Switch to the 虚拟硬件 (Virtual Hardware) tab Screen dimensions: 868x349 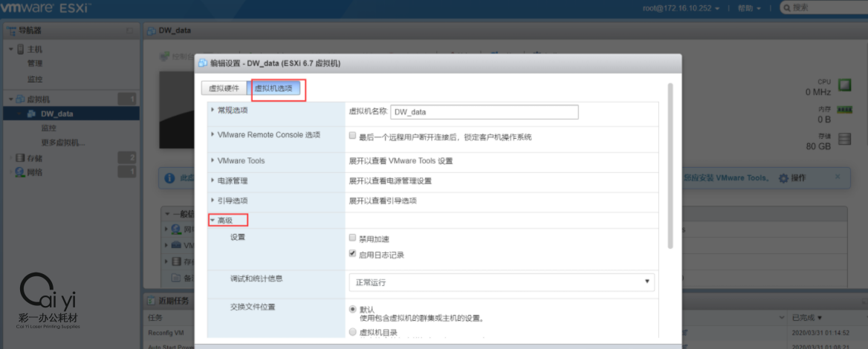click(224, 88)
